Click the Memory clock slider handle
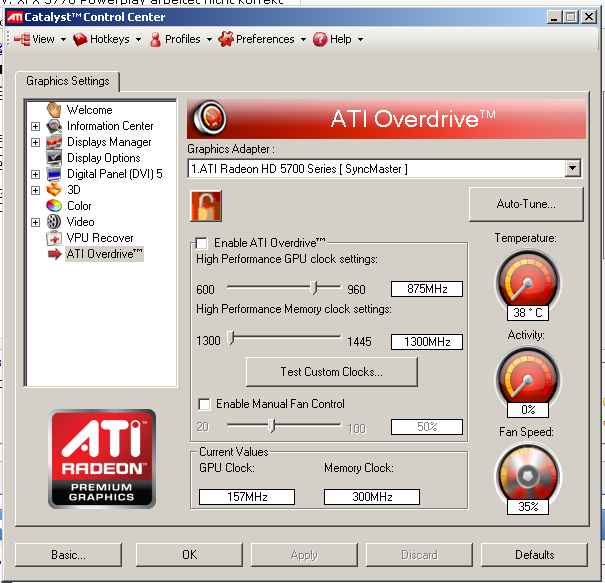 (232, 338)
